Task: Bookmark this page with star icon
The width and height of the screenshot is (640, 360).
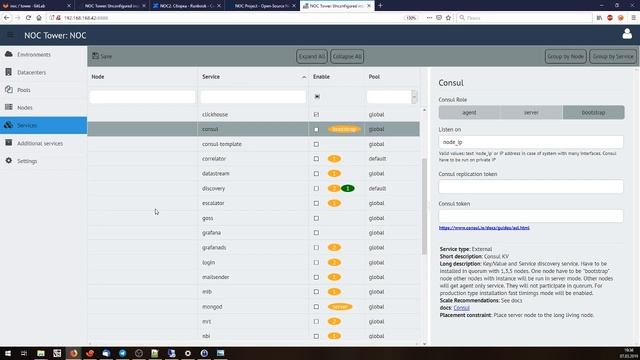Action: point(448,18)
